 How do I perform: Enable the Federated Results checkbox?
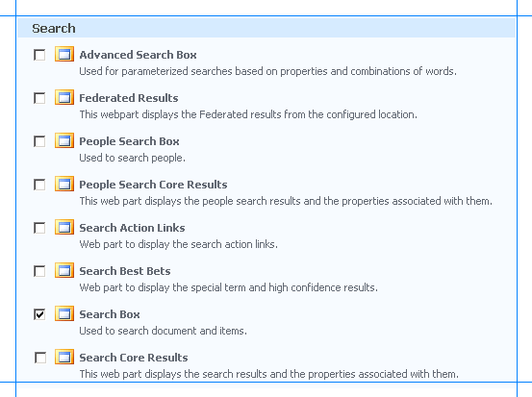39,98
